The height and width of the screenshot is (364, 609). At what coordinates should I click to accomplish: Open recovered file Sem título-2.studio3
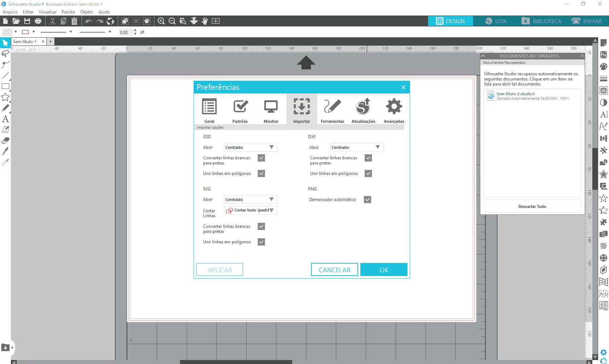coord(532,96)
